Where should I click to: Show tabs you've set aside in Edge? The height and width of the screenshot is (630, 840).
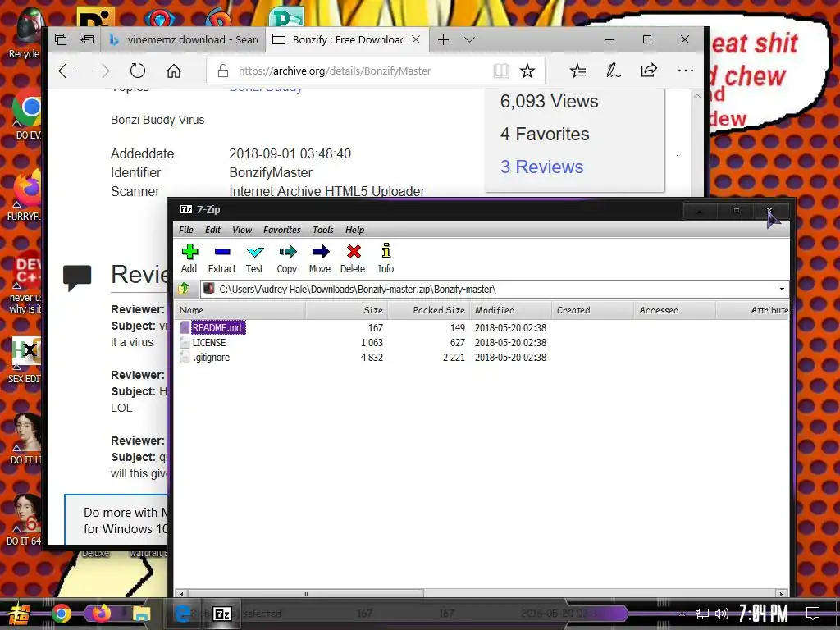click(x=61, y=39)
